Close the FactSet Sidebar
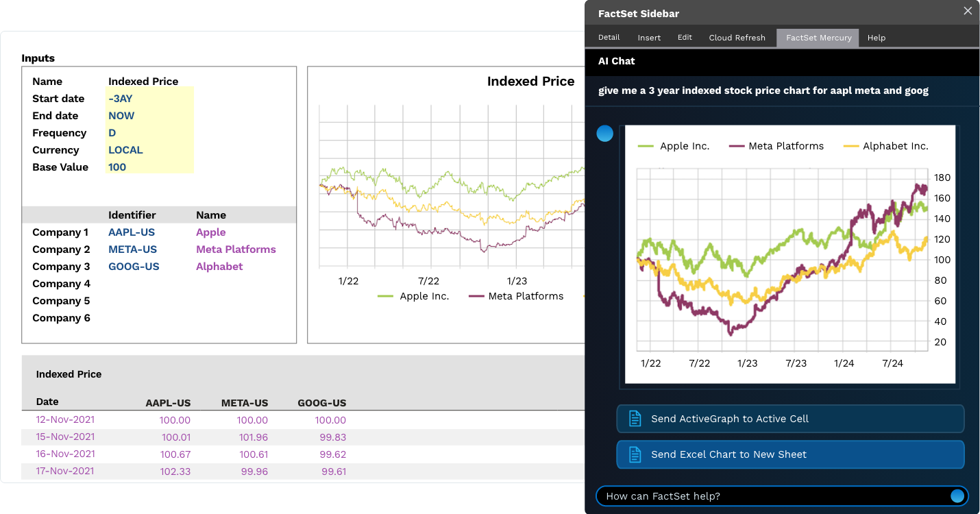980x514 pixels. [x=968, y=11]
